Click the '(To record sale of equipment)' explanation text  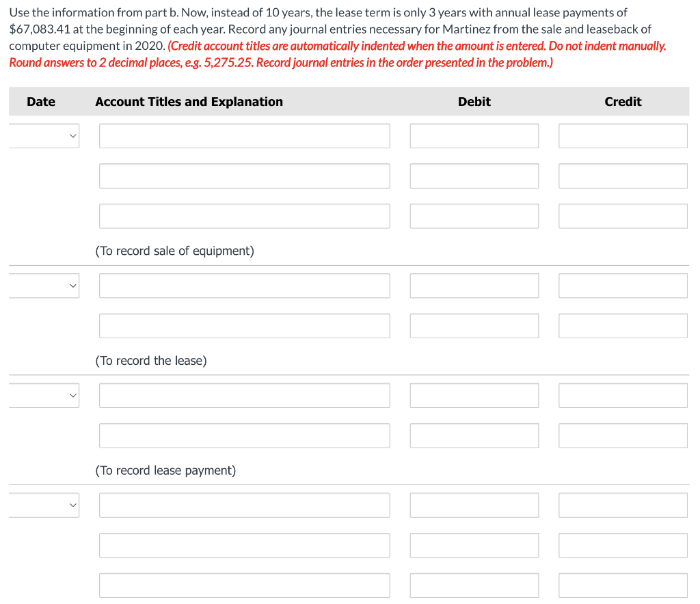[174, 251]
